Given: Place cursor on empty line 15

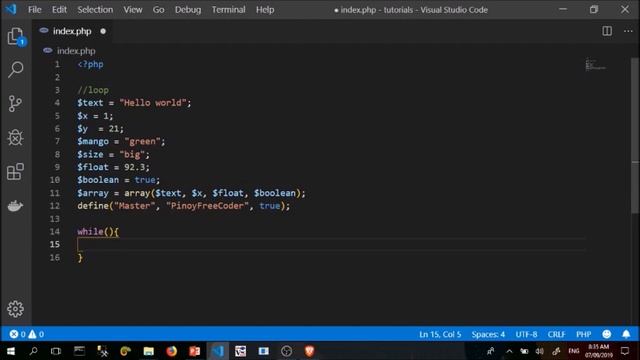Looking at the screenshot, I should tap(331, 244).
